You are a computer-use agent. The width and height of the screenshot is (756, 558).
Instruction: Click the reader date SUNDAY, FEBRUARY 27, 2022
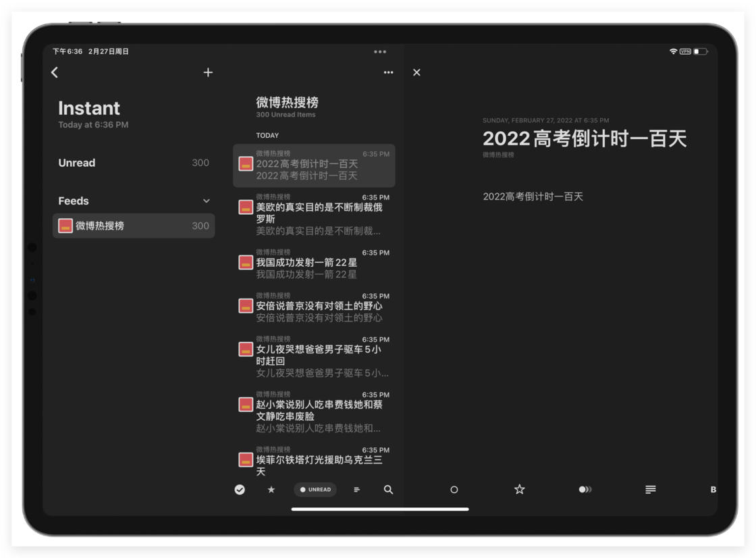point(545,120)
